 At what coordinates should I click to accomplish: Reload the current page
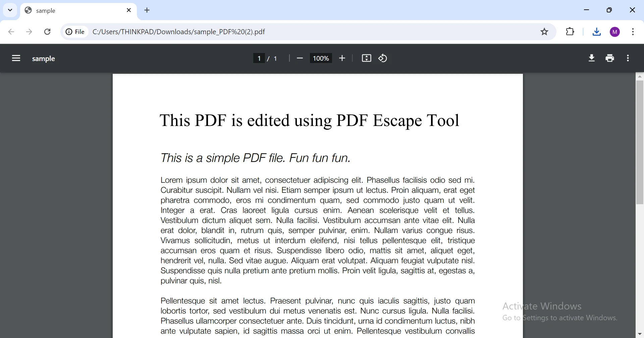coord(48,32)
